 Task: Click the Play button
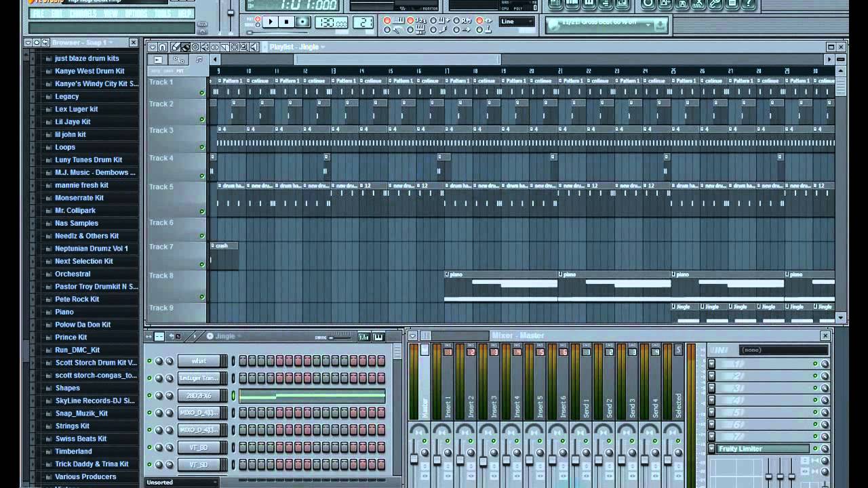(x=270, y=22)
